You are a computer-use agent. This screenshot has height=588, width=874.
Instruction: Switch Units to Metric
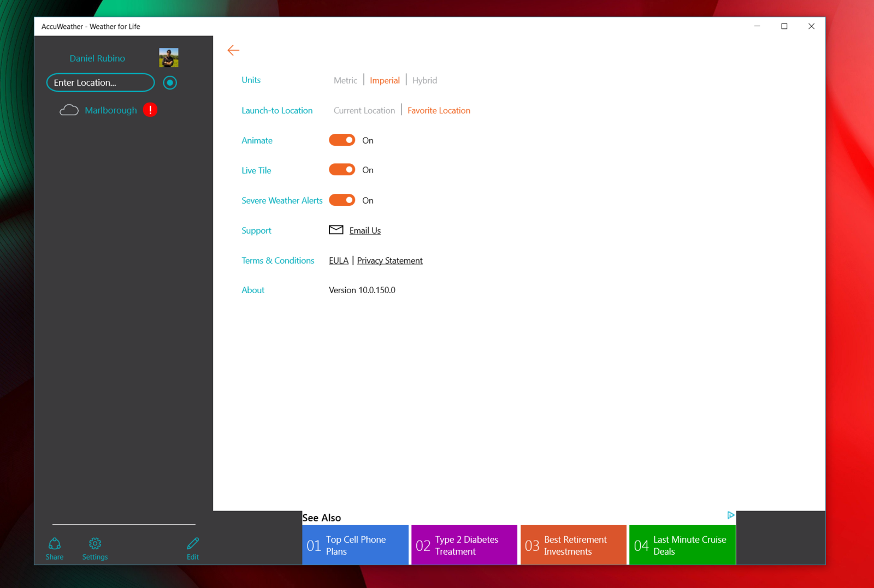tap(345, 80)
